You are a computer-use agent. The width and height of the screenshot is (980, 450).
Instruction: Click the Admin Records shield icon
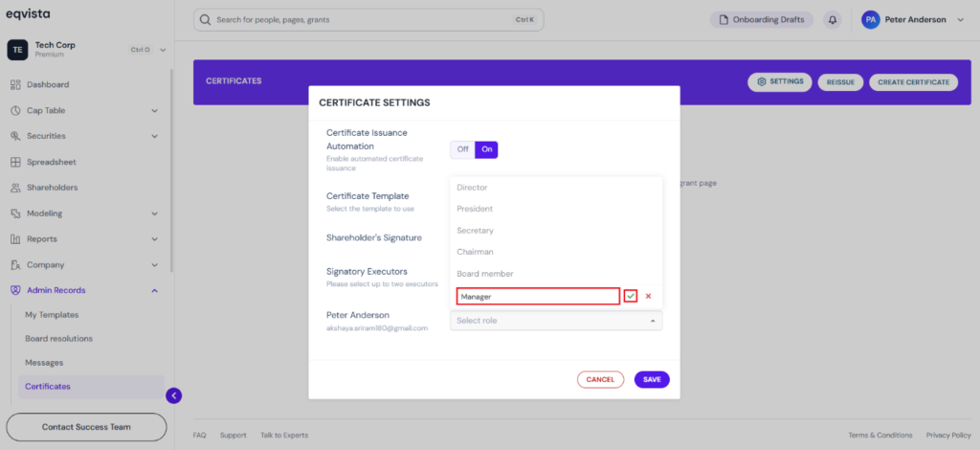point(15,291)
